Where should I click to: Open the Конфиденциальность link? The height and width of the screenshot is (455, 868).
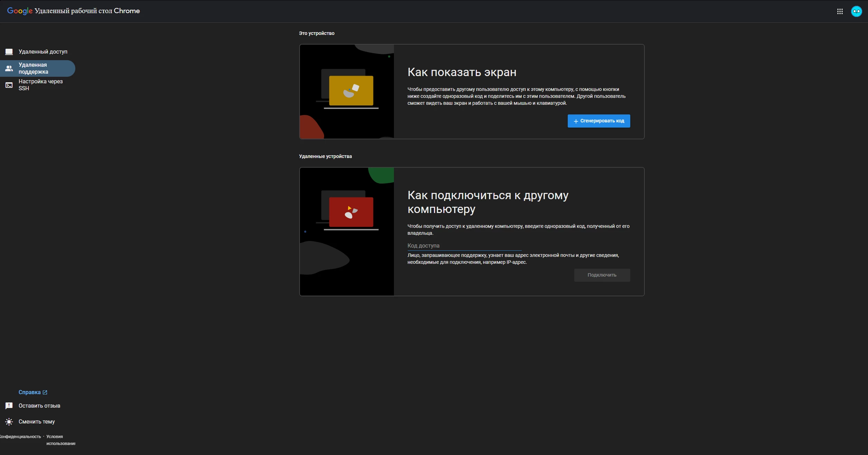[21, 437]
